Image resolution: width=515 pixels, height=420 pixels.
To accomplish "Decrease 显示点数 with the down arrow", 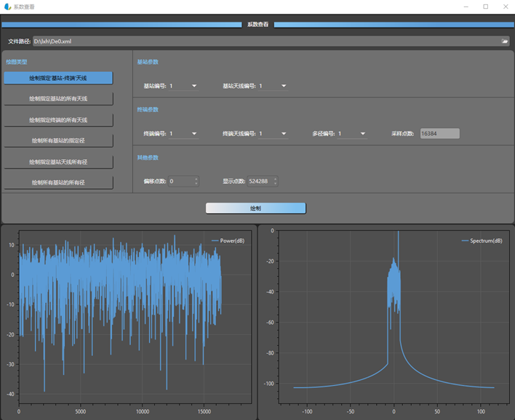I will coord(275,184).
